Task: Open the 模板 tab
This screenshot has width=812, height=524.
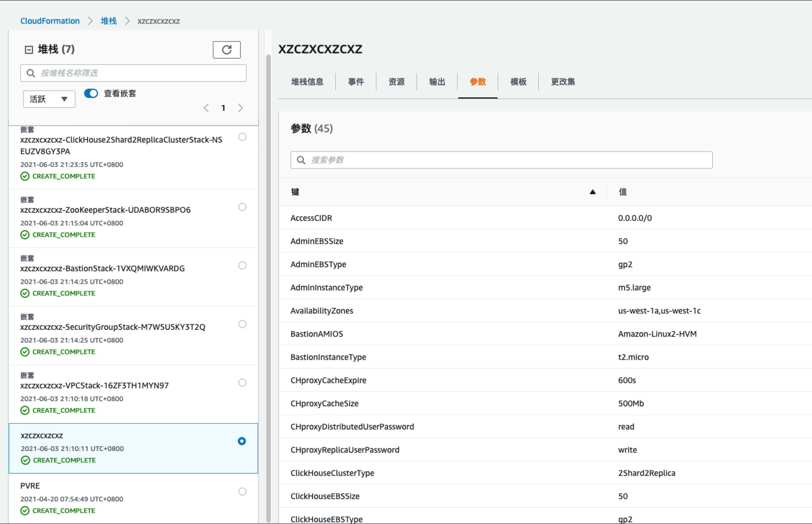Action: pyautogui.click(x=518, y=82)
